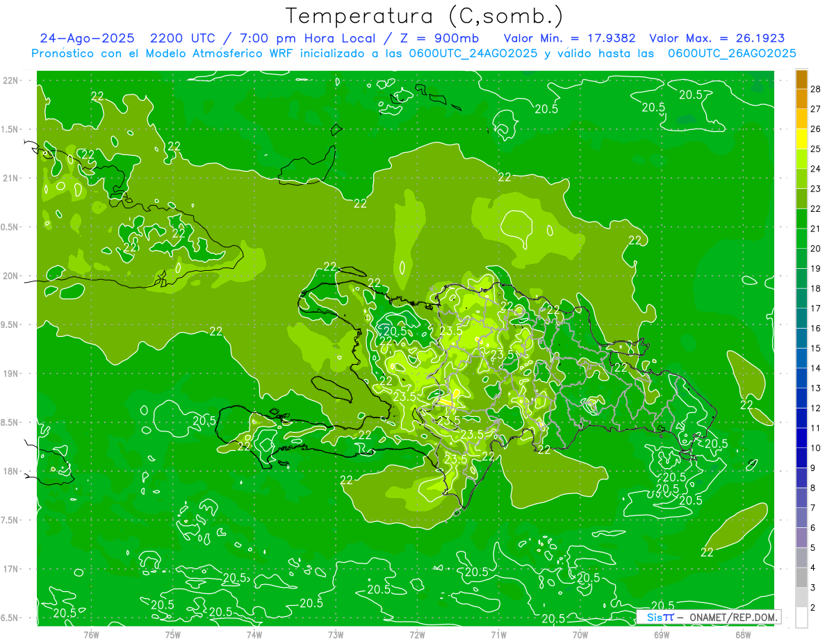This screenshot has width=834, height=644.
Task: Click the '73W' longitude axis label
Action: [336, 634]
